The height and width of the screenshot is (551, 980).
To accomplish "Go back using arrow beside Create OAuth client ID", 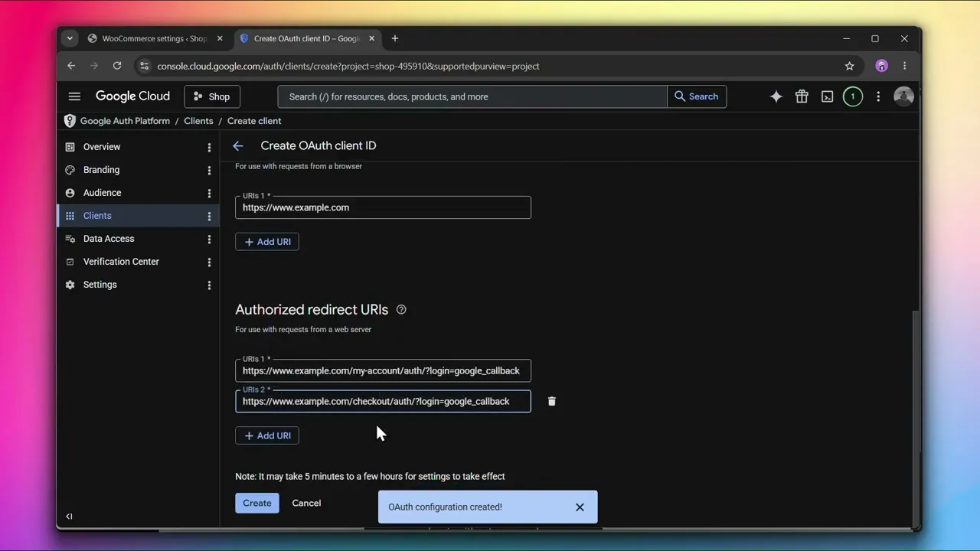I will point(238,146).
